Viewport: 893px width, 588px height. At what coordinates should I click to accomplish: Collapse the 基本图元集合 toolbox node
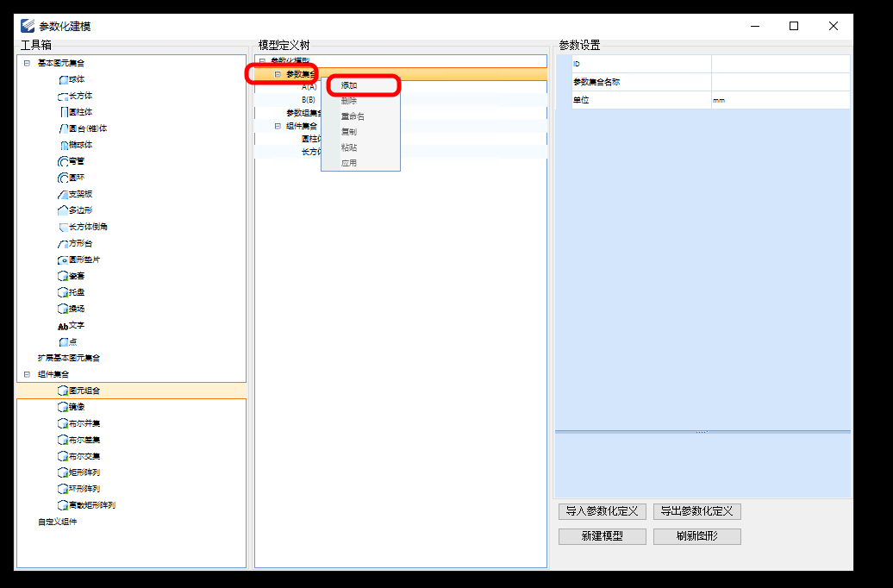point(27,63)
